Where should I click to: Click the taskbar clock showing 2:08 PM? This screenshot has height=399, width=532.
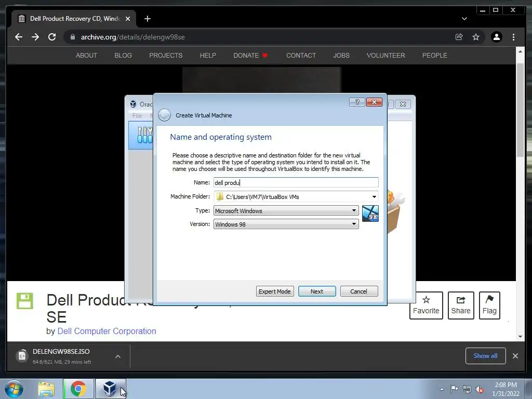click(506, 389)
